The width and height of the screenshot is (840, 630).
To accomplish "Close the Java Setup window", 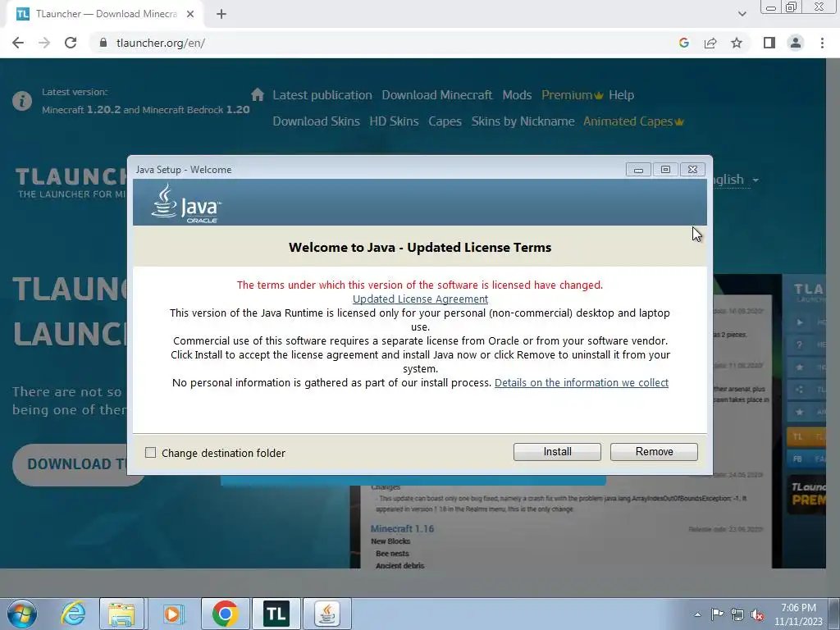I will pos(692,169).
